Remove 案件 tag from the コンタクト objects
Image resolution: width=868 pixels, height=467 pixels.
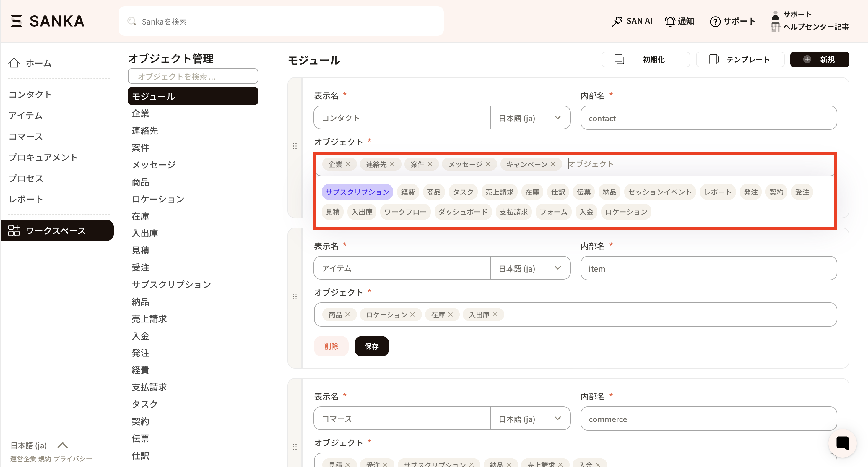(430, 164)
